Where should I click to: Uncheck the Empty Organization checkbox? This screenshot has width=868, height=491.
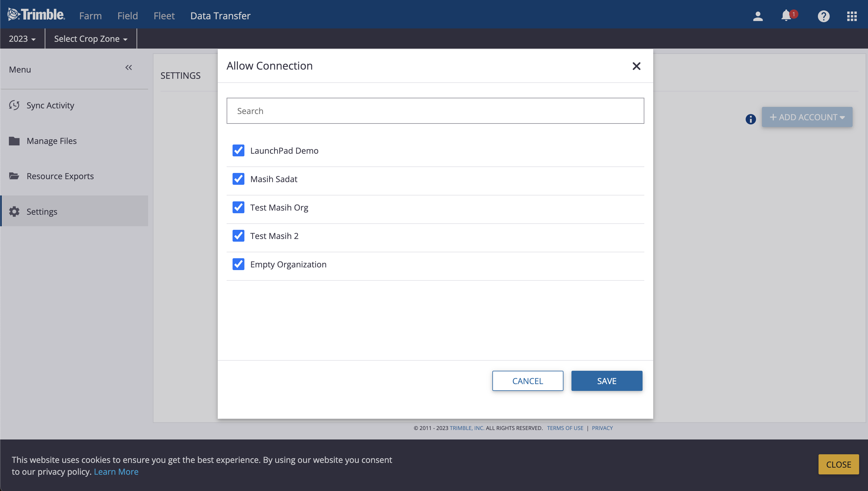coord(238,264)
